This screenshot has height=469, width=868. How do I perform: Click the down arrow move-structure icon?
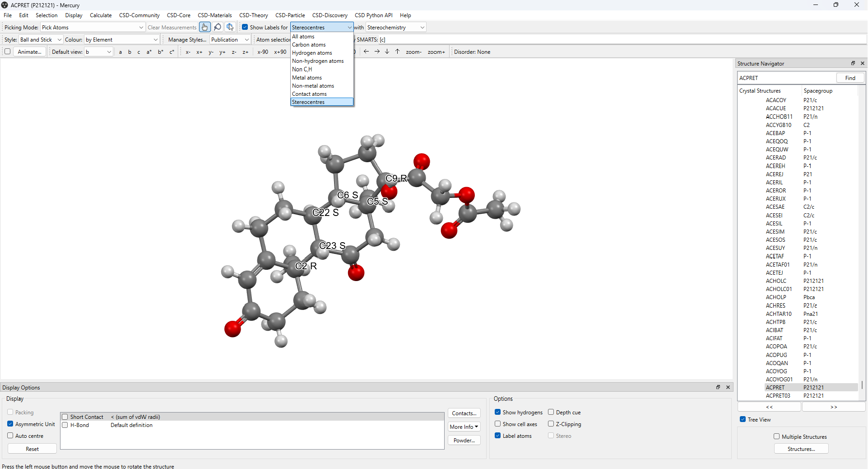point(387,52)
